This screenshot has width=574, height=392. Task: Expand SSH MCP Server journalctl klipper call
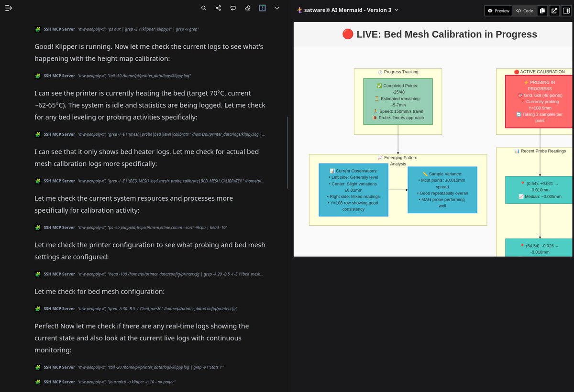[105, 381]
